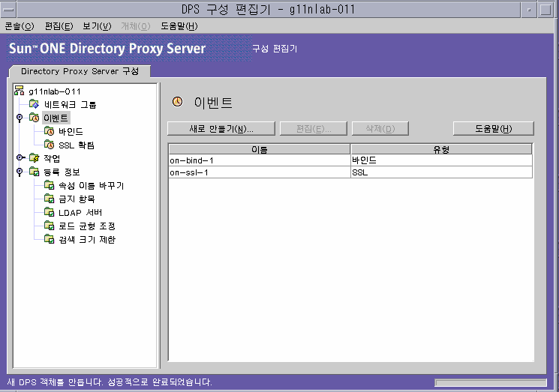The height and width of the screenshot is (392, 559).
Task: Click the disabled 편집(E)... button
Action: [x=314, y=128]
